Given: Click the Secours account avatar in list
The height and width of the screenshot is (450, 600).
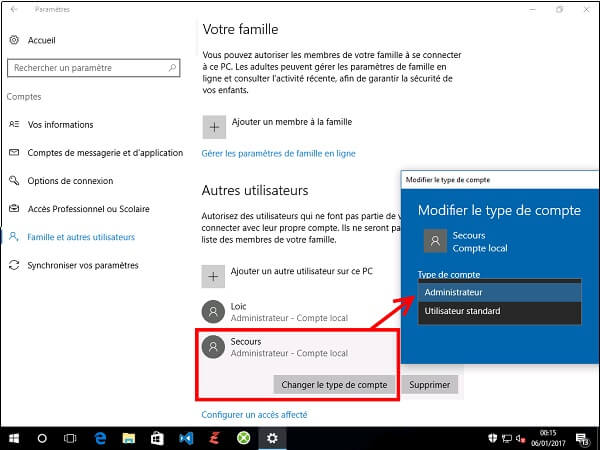Looking at the screenshot, I should (213, 347).
